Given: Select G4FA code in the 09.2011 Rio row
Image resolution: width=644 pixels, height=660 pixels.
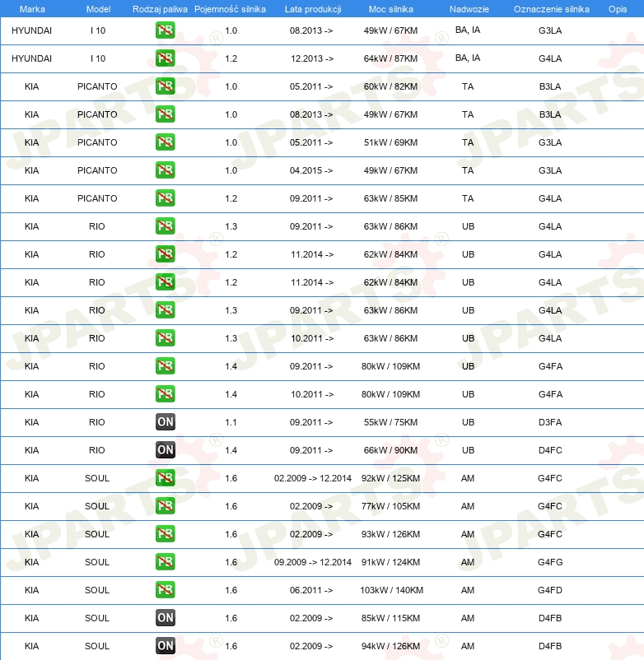Looking at the screenshot, I should click(x=550, y=366).
